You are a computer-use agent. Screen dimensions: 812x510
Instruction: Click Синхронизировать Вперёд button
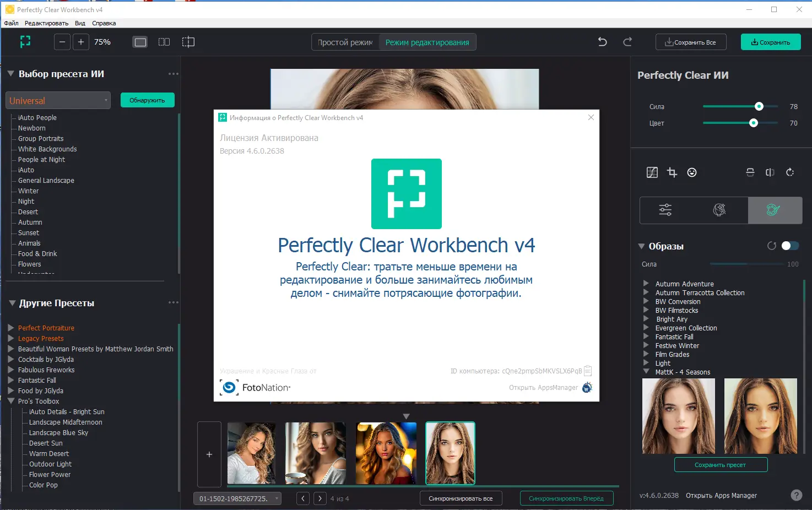coord(566,498)
